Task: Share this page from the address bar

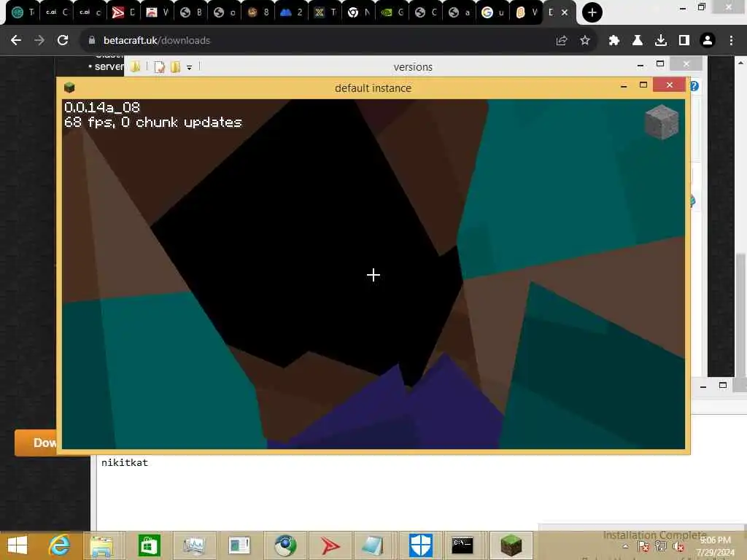Action: coord(562,41)
